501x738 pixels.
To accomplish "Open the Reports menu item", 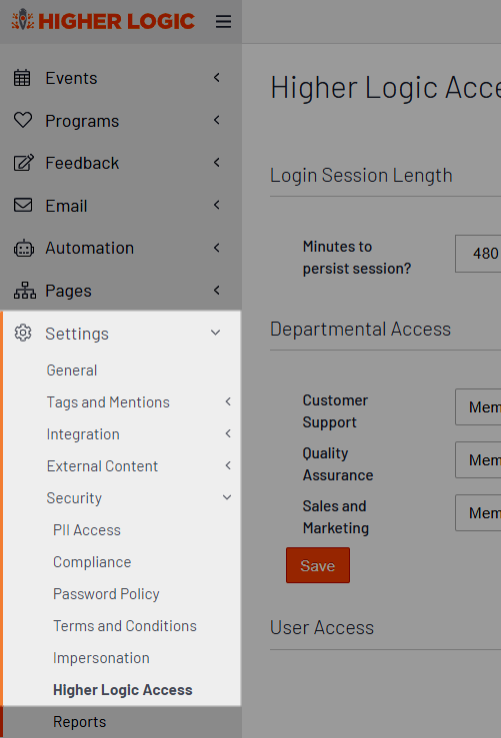I will (80, 722).
